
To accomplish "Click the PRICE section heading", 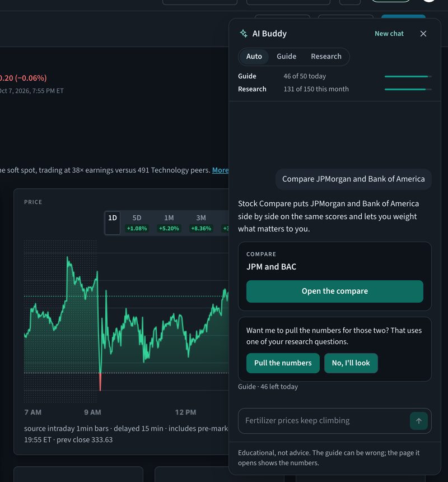I will pos(33,202).
